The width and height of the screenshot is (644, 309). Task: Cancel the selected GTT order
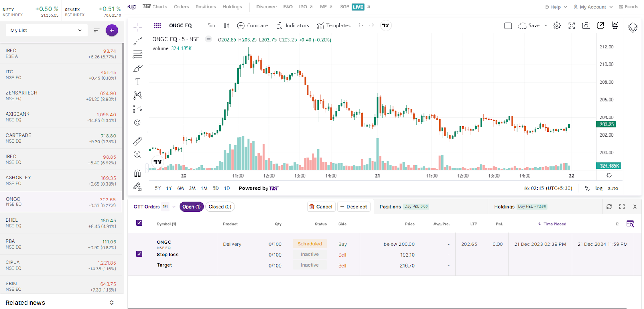tap(321, 207)
